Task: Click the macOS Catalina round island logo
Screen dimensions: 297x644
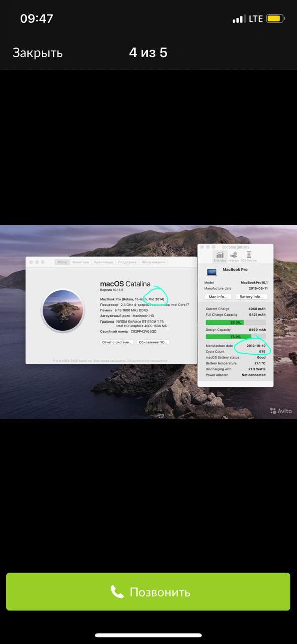Action: (x=63, y=310)
